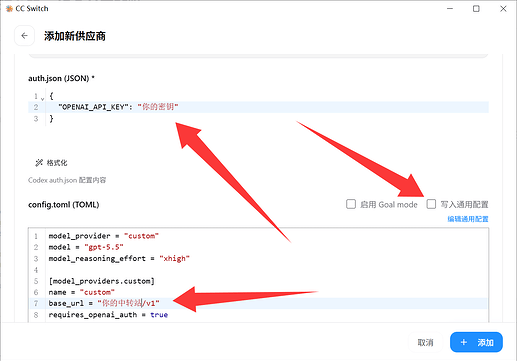Click the auth.json (JSON) label
The image size is (517, 361).
click(x=61, y=78)
